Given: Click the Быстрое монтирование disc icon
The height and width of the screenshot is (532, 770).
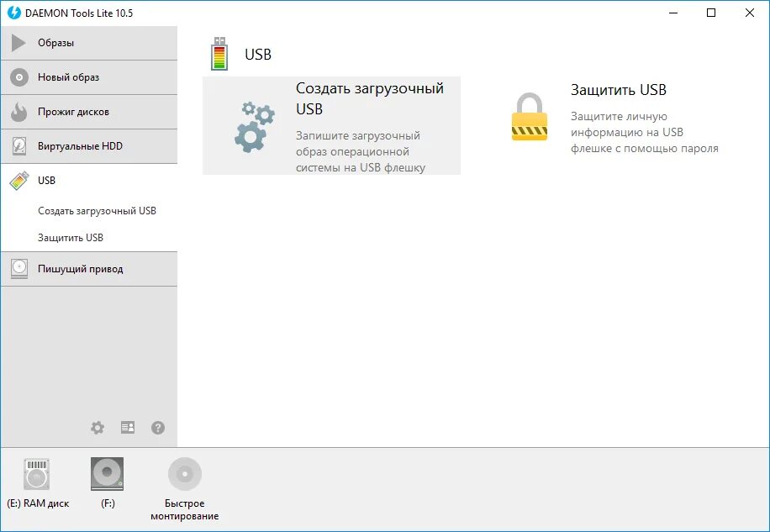Looking at the screenshot, I should coord(185,474).
